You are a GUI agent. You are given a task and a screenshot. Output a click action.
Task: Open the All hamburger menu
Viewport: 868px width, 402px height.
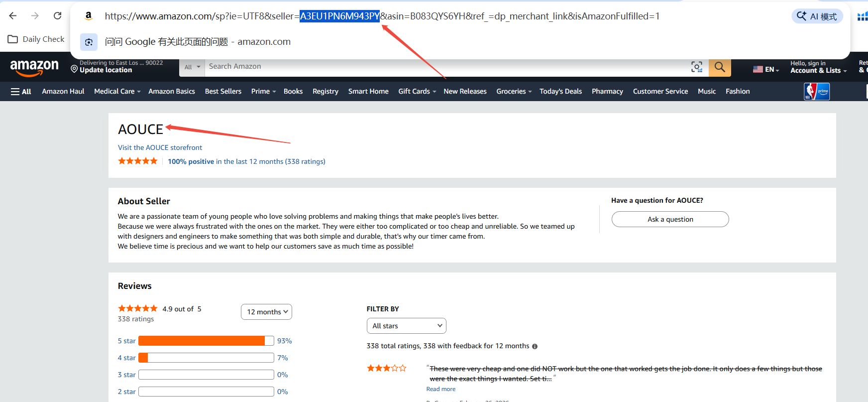click(21, 92)
